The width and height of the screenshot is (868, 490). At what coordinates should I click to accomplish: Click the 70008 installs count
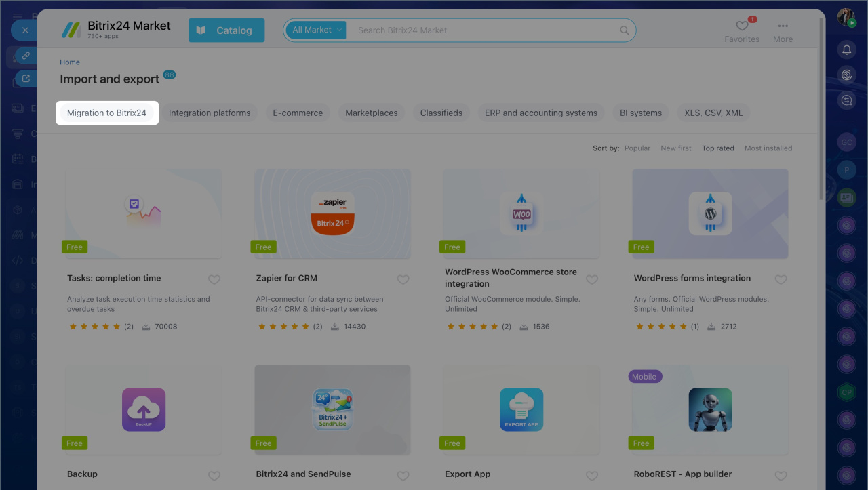tap(166, 327)
